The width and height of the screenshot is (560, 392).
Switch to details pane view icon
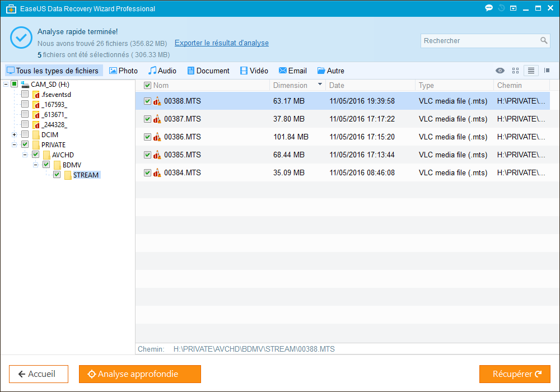click(x=547, y=71)
